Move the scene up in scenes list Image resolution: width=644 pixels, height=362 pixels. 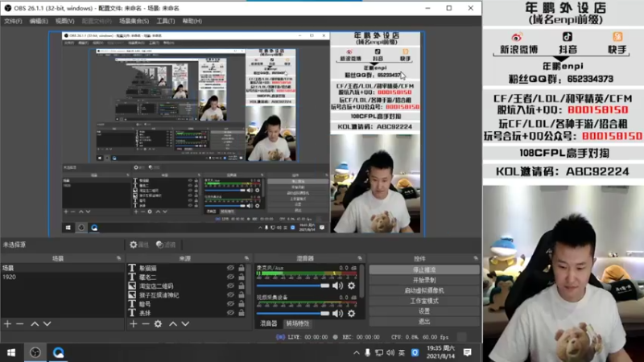coord(35,324)
